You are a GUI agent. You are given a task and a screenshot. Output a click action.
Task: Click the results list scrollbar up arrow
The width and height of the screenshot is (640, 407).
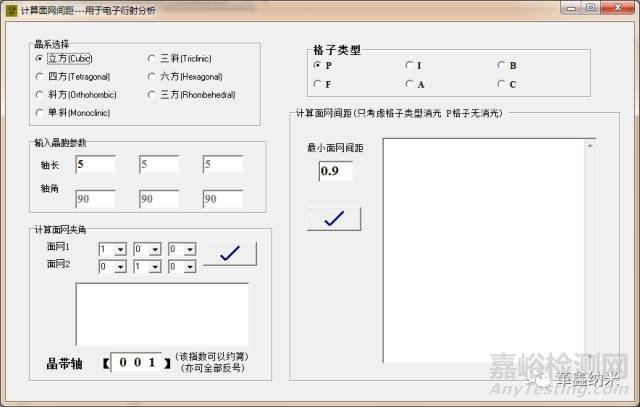[x=590, y=145]
